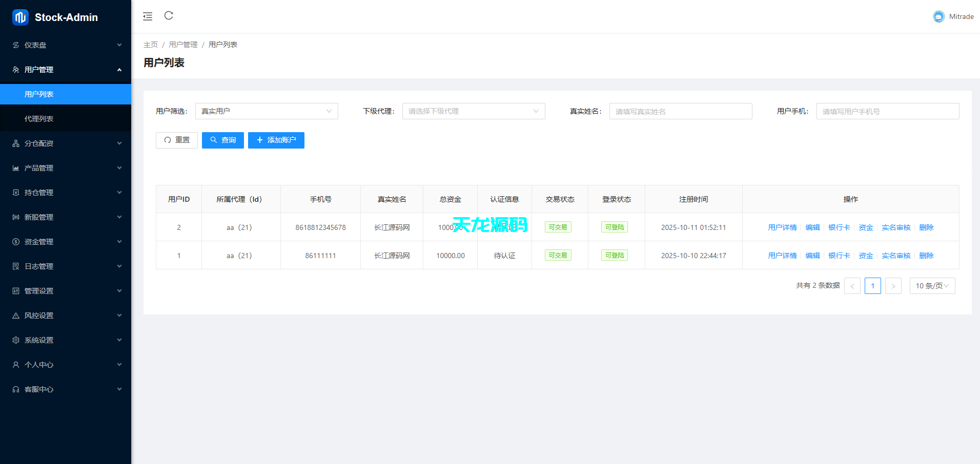This screenshot has height=464, width=980.
Task: Expand the 产品管理 sidebar menu
Action: point(66,168)
